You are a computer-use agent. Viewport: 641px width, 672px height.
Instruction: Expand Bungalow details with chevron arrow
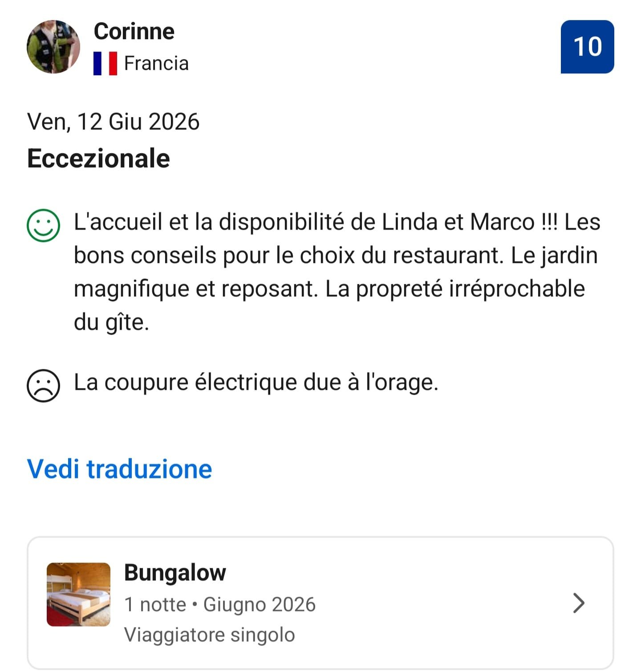coord(578,603)
